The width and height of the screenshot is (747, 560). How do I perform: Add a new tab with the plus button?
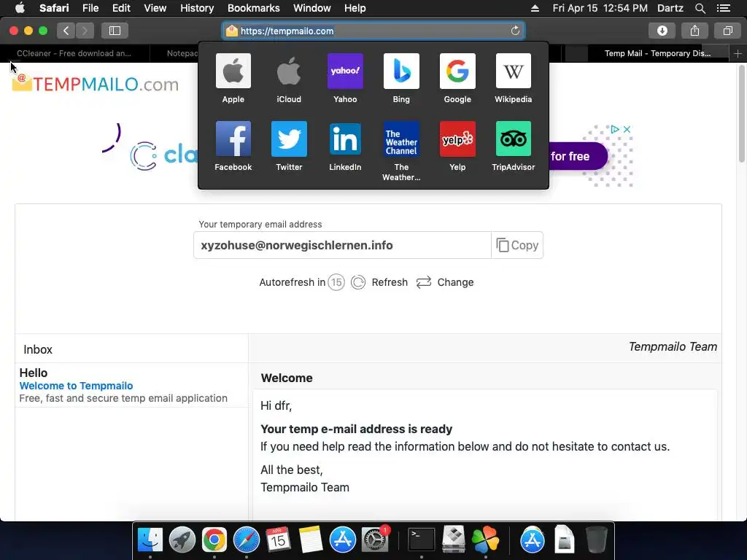(x=738, y=53)
